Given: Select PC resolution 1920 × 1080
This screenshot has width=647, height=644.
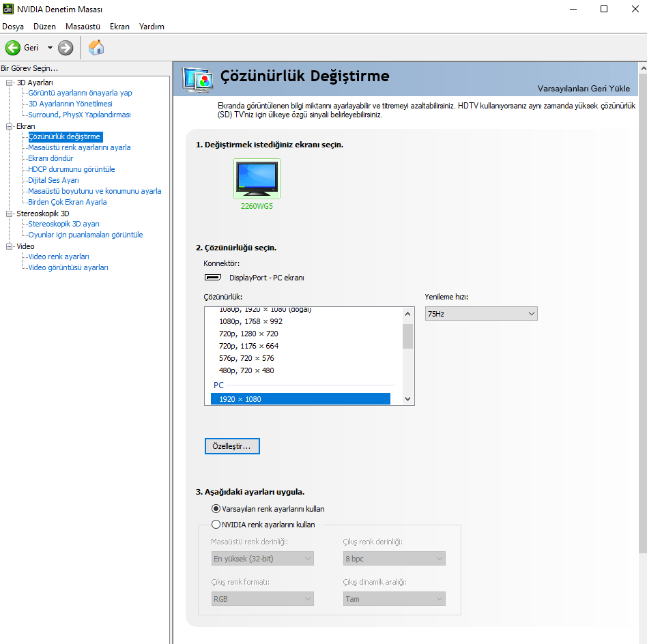Looking at the screenshot, I should pos(300,399).
